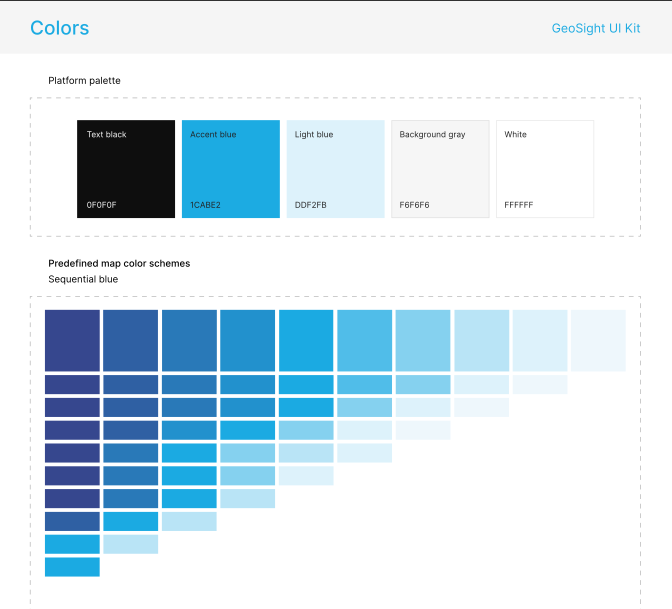Click the GeoSight UI Kit title link
This screenshot has width=672, height=609.
click(596, 28)
